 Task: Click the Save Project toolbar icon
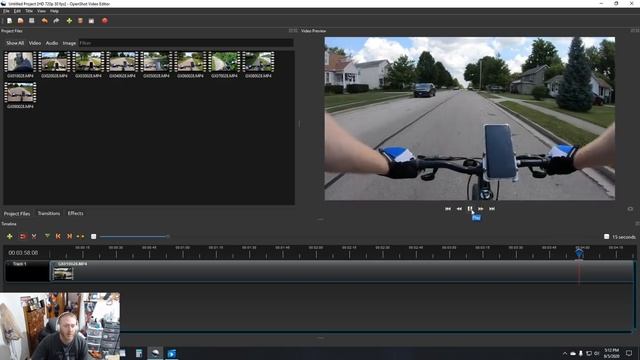pyautogui.click(x=31, y=20)
